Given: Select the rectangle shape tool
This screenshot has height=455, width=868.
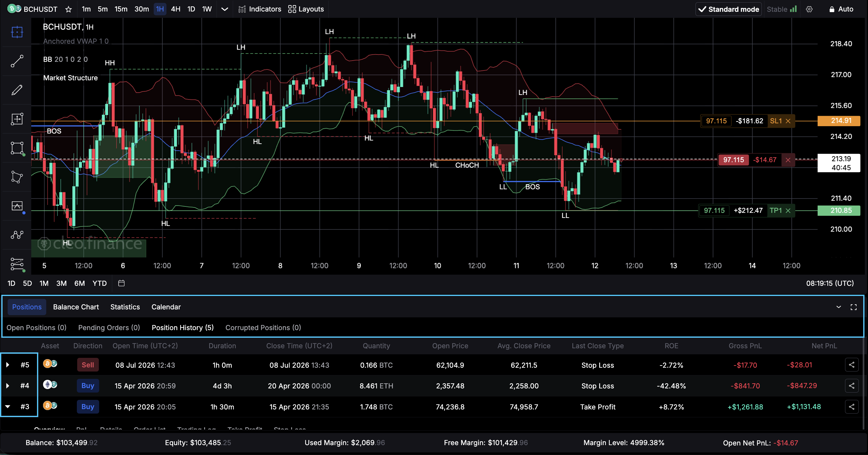Looking at the screenshot, I should (x=17, y=148).
